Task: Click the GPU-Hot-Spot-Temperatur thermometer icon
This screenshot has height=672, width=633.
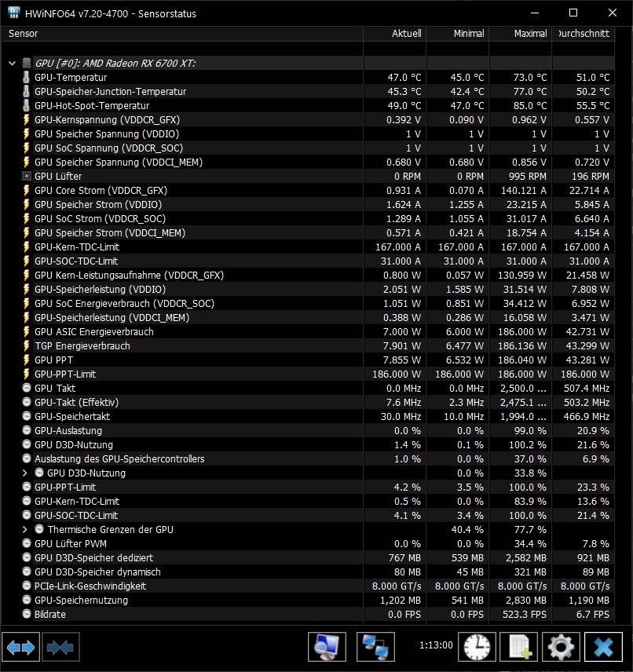Action: 26,106
